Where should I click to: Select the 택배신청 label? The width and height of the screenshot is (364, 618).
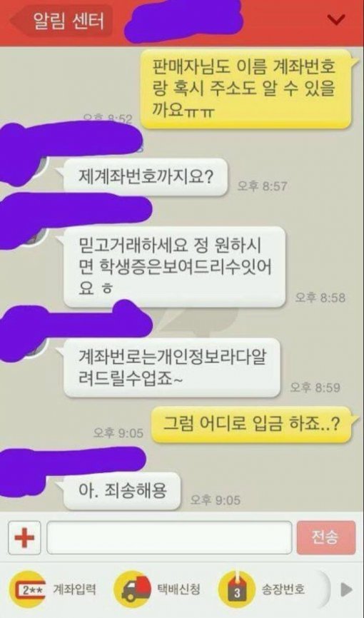tap(178, 590)
